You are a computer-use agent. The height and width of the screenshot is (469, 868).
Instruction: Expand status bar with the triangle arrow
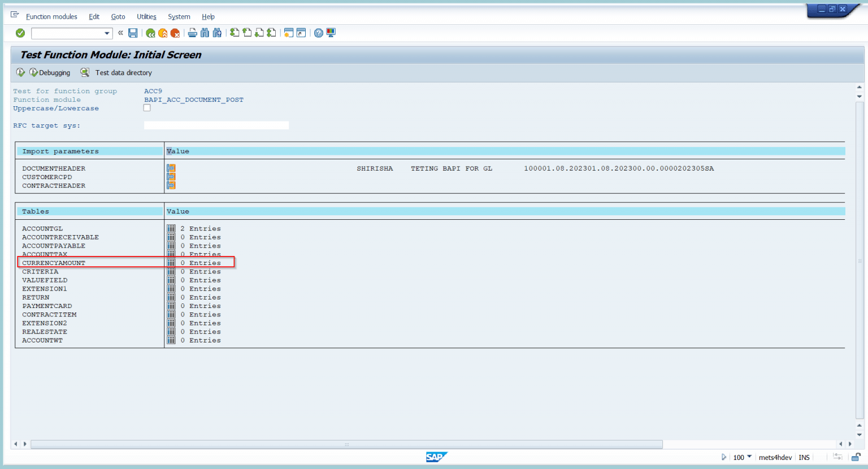point(723,457)
